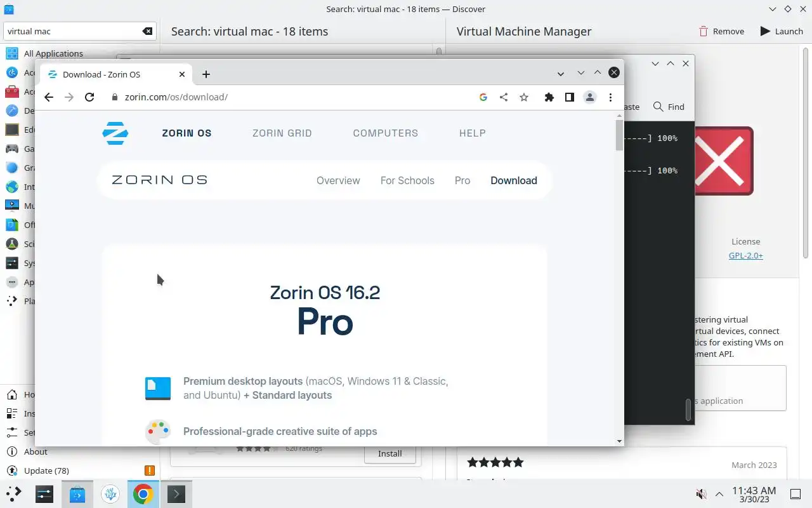
Task: Click the System Settings category icon
Action: click(12, 263)
